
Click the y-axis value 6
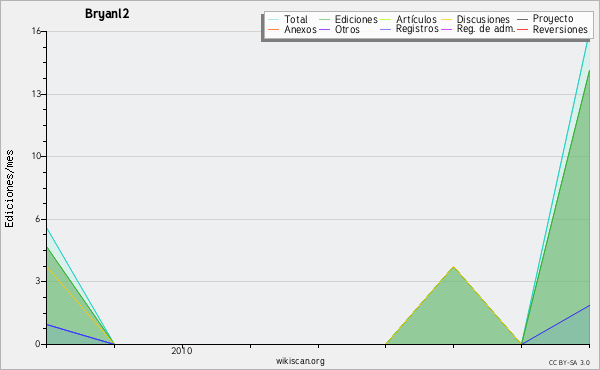38,219
